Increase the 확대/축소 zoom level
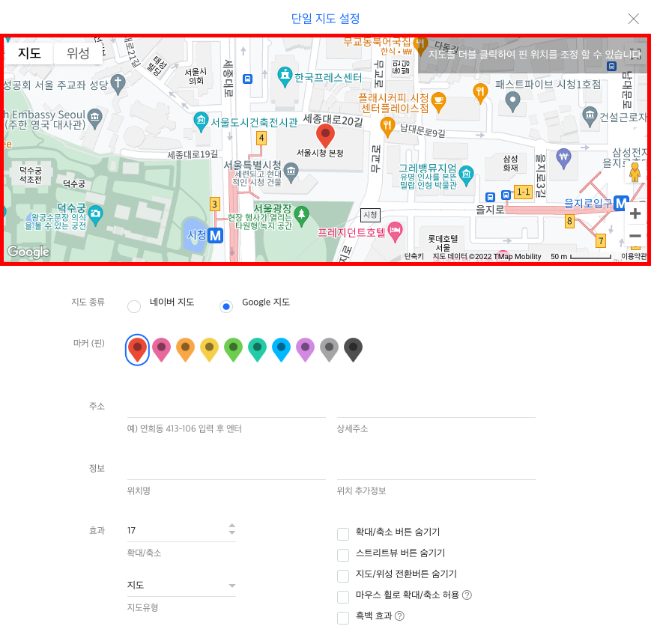Viewport: 651px width, 644px height. click(x=232, y=526)
